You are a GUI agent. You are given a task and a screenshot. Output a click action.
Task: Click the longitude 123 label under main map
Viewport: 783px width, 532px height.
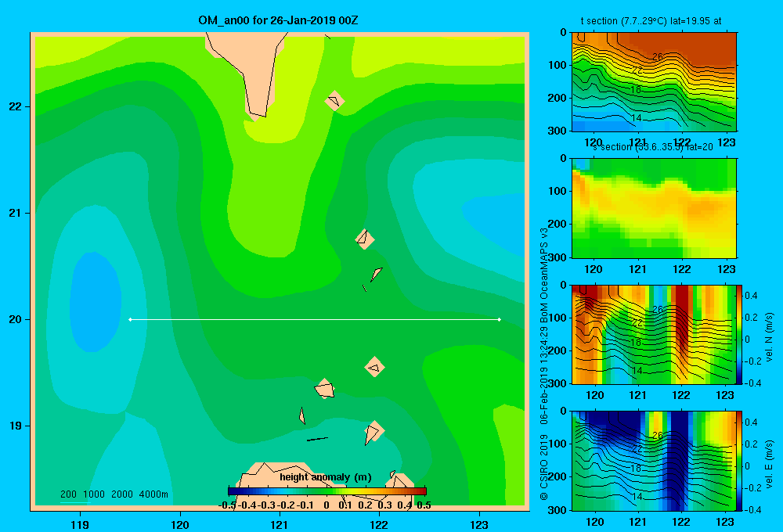pos(479,524)
